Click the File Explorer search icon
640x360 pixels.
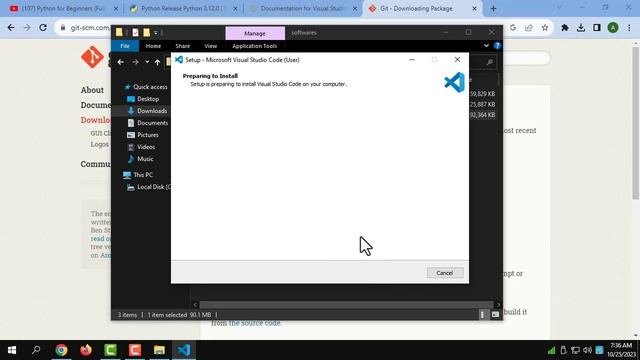pyautogui.click(x=489, y=62)
